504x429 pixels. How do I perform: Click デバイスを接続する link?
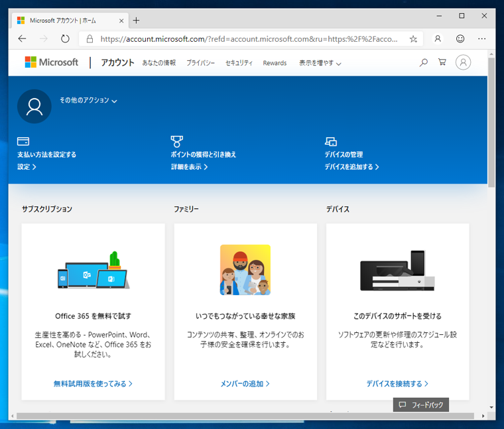pyautogui.click(x=397, y=384)
